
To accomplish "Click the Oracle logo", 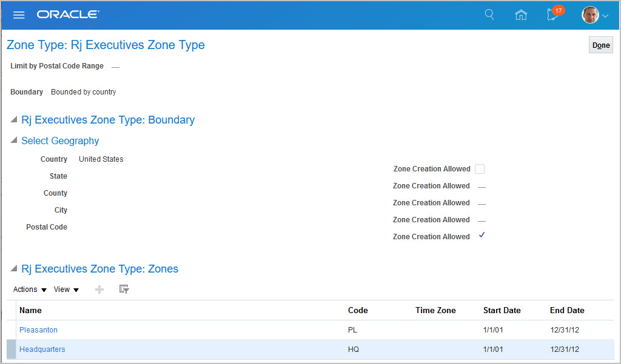I will point(68,15).
